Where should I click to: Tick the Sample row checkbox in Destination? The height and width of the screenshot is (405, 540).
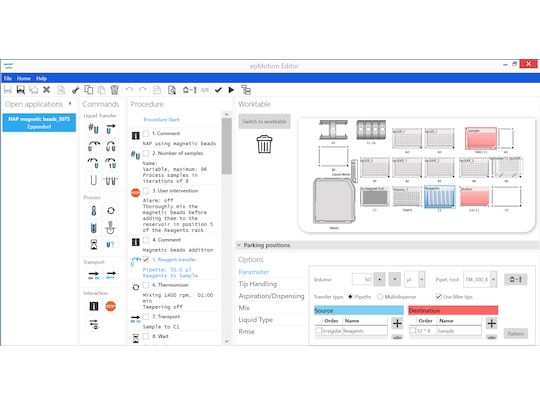tap(413, 331)
